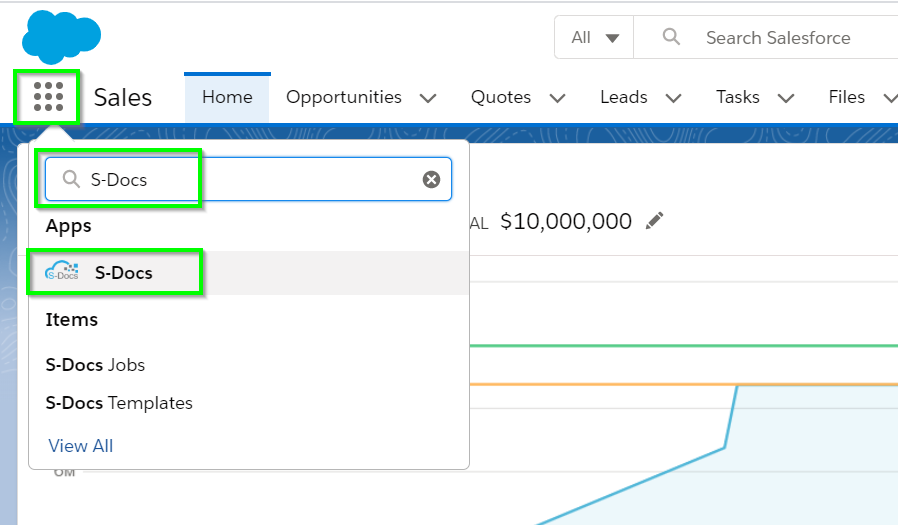Expand the Quotes tab chevron
The height and width of the screenshot is (525, 898).
(558, 98)
